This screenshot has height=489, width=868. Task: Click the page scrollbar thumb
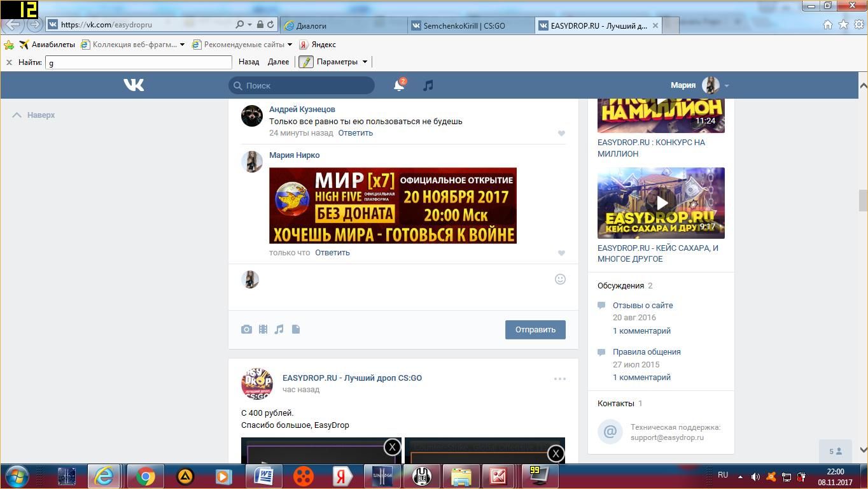(x=863, y=200)
